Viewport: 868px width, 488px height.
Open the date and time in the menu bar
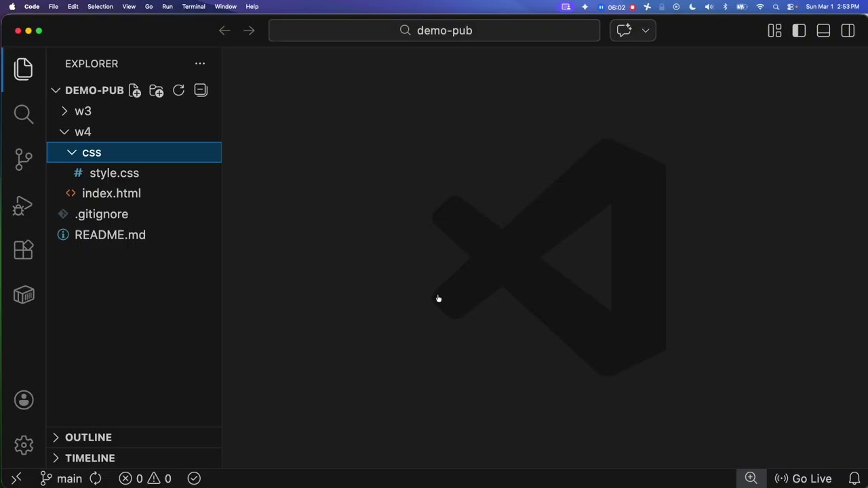(832, 7)
